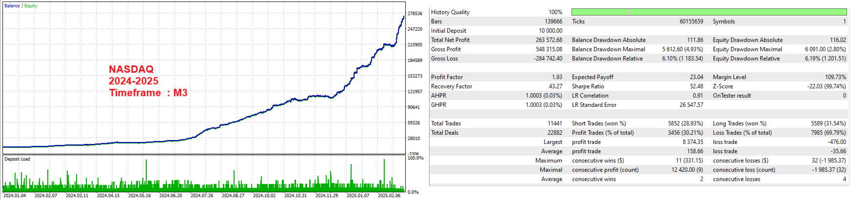The height and width of the screenshot is (204, 868).
Task: Select the Ticks value 60155659
Action: point(691,21)
